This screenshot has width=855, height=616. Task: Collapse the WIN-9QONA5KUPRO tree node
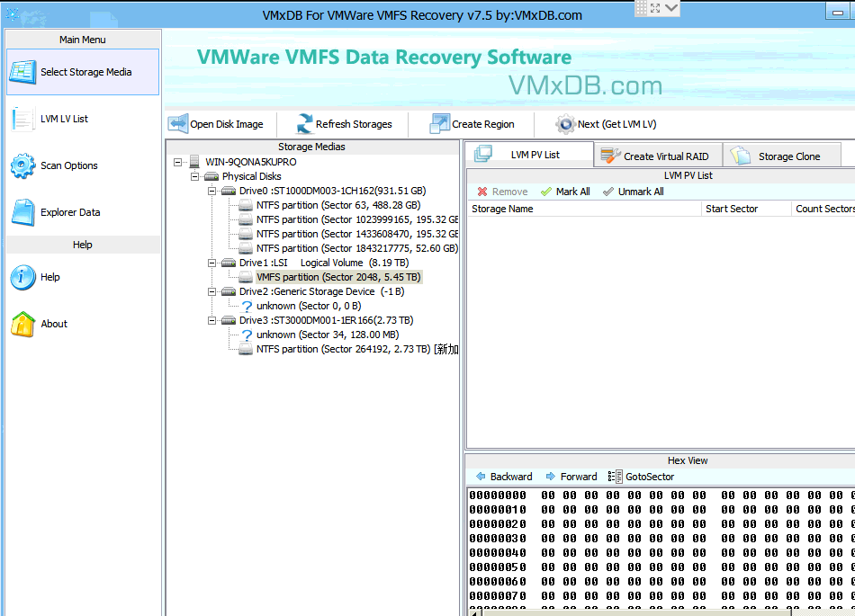(x=178, y=162)
